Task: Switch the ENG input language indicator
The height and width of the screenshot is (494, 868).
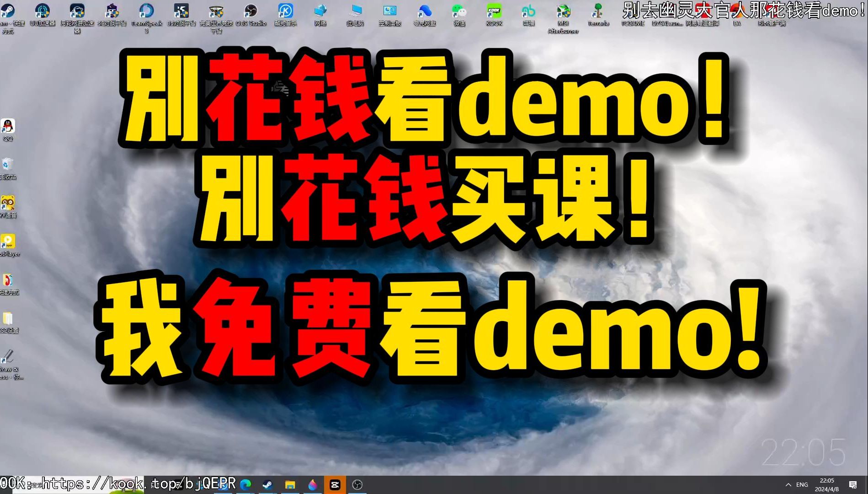Action: pos(802,485)
